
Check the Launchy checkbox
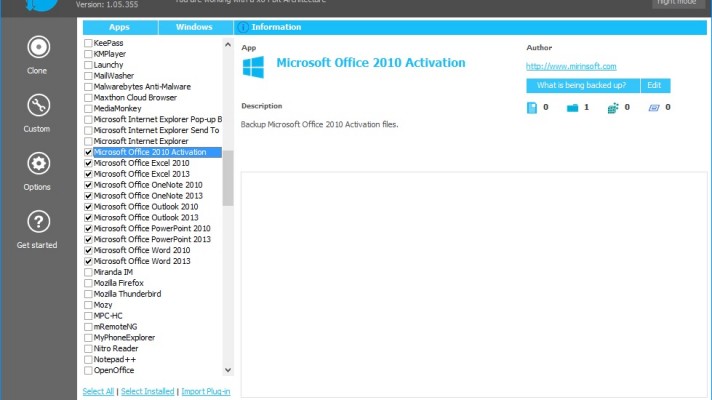tap(88, 65)
